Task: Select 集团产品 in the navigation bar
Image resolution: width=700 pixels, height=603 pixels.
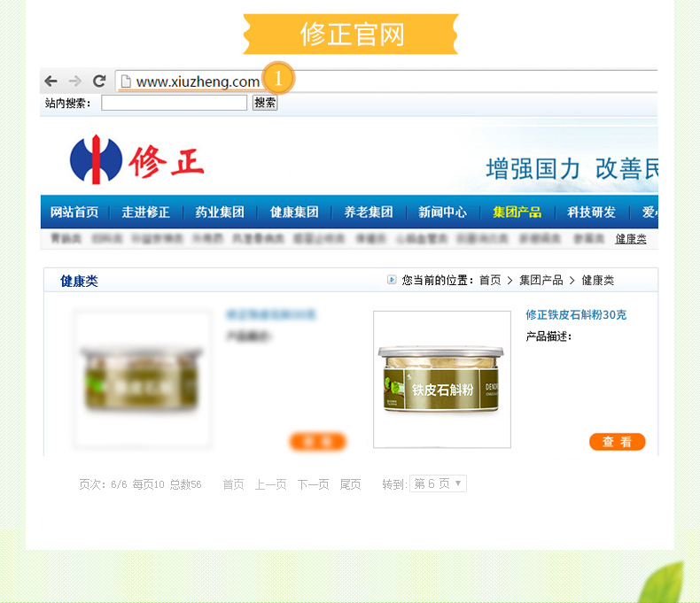Action: point(517,213)
